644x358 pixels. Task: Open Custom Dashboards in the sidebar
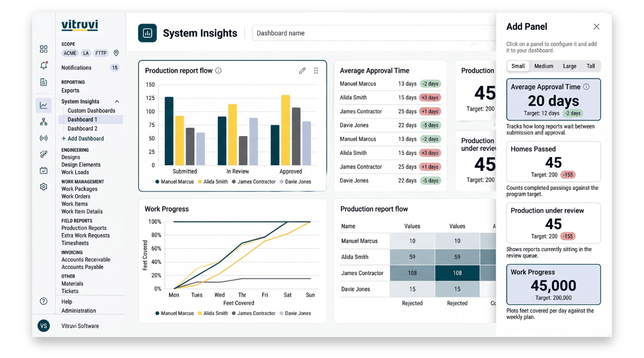[x=91, y=110]
